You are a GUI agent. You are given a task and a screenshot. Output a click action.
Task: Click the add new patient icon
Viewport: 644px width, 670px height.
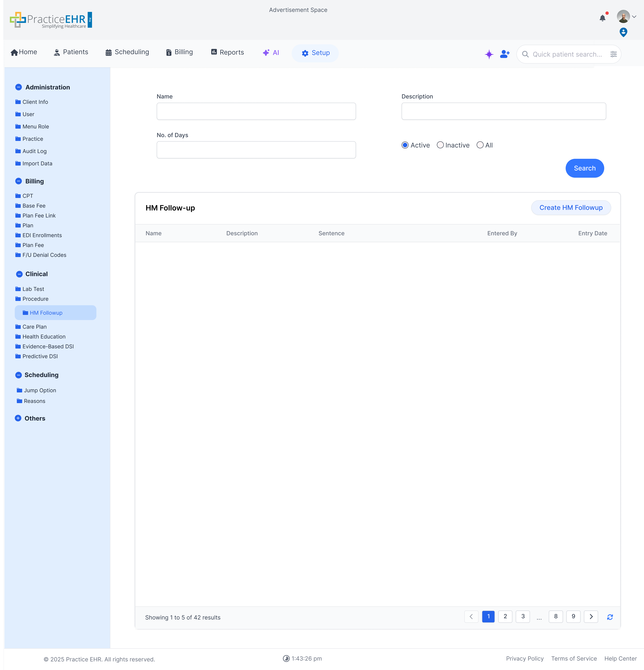[505, 54]
